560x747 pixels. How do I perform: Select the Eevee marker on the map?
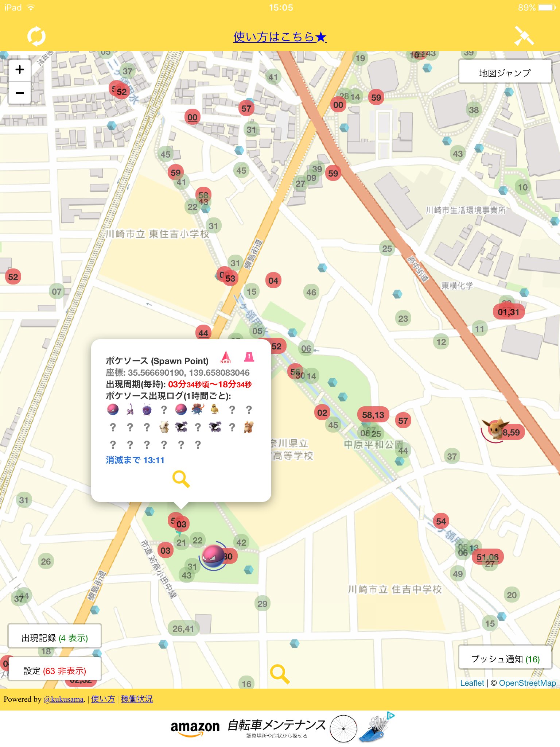pyautogui.click(x=496, y=428)
